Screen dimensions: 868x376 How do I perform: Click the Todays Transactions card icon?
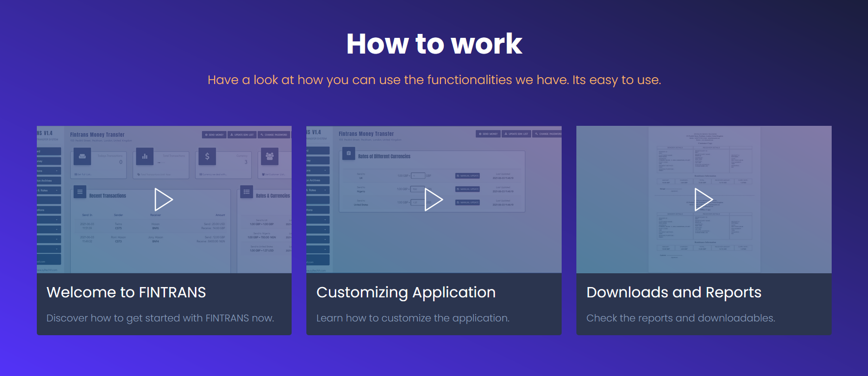click(82, 157)
